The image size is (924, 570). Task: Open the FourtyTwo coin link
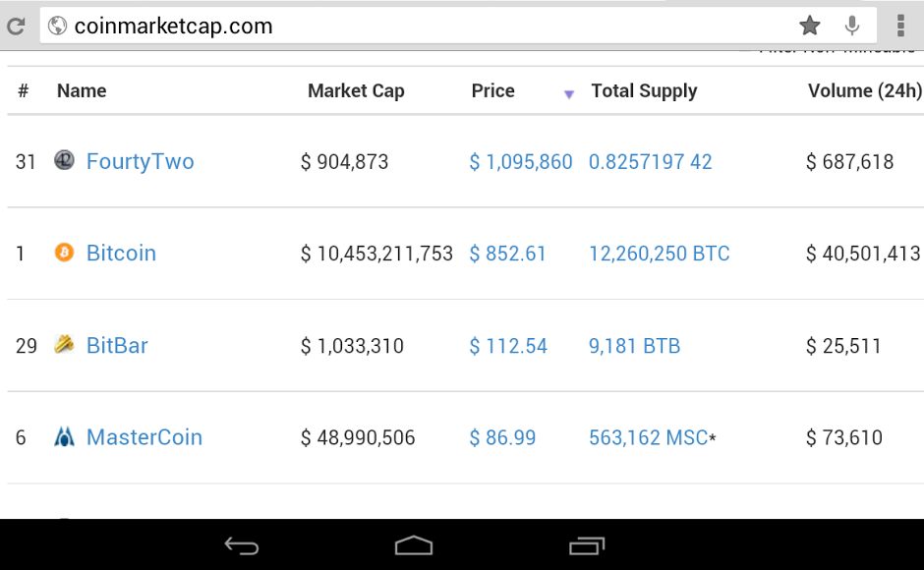tap(141, 161)
